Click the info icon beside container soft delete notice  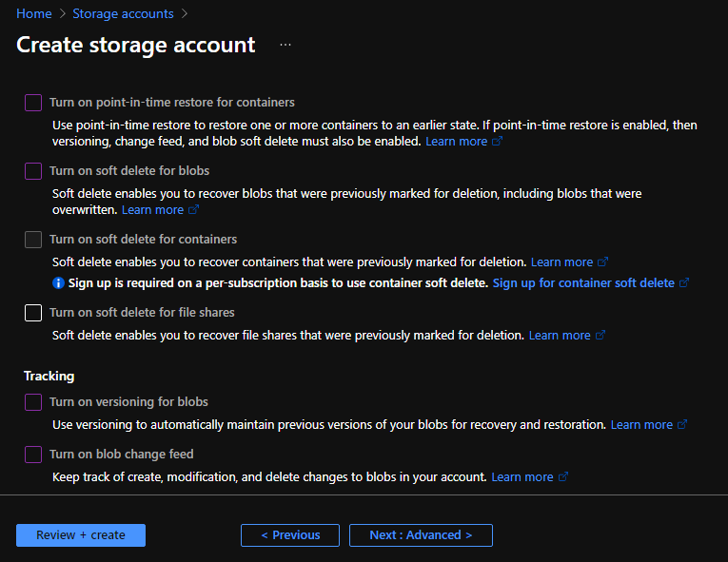pos(58,283)
